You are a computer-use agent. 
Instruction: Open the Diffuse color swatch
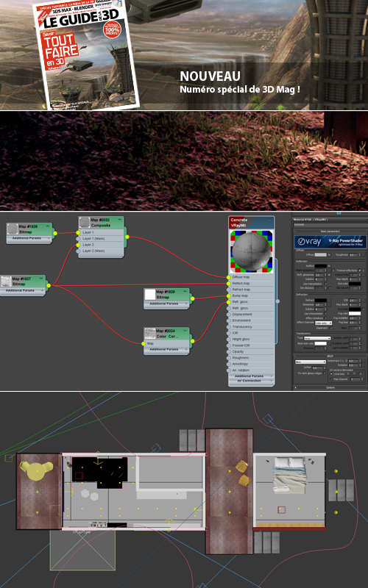321,254
